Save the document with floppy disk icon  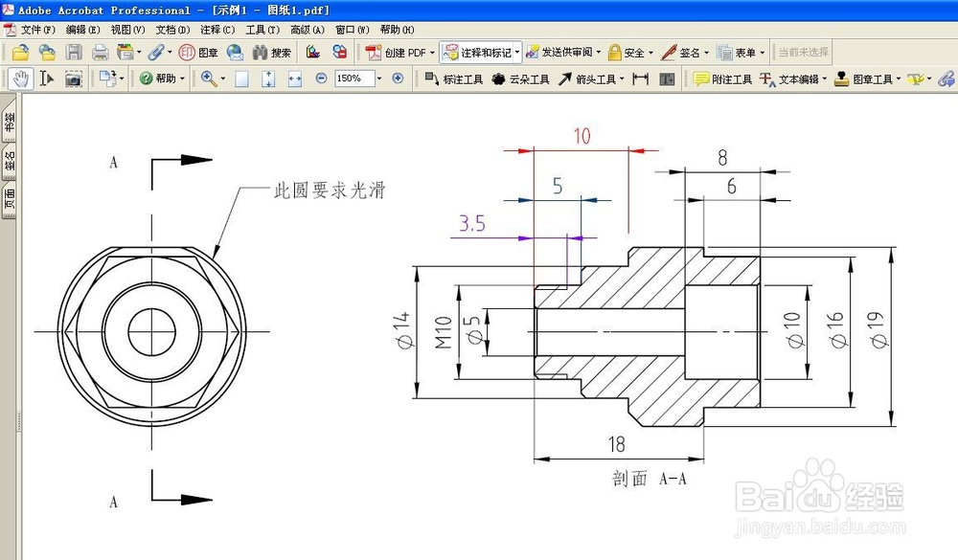coord(74,53)
